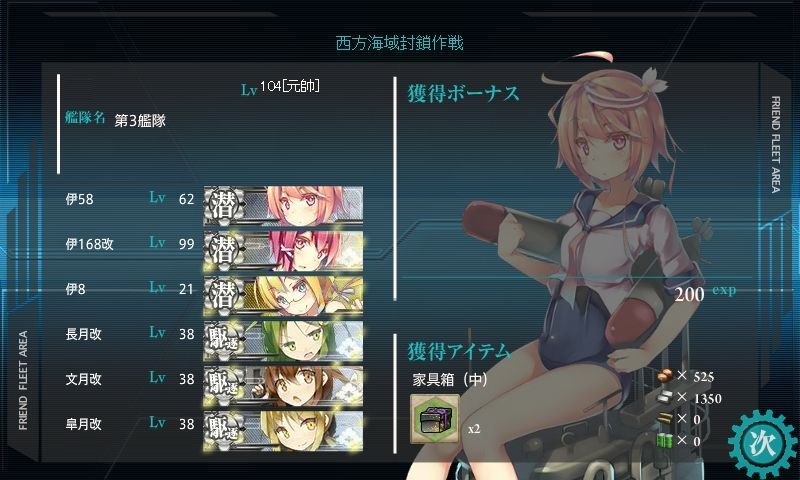Click the 第3艦隊 fleet name
This screenshot has width=800, height=480.
pyautogui.click(x=140, y=121)
